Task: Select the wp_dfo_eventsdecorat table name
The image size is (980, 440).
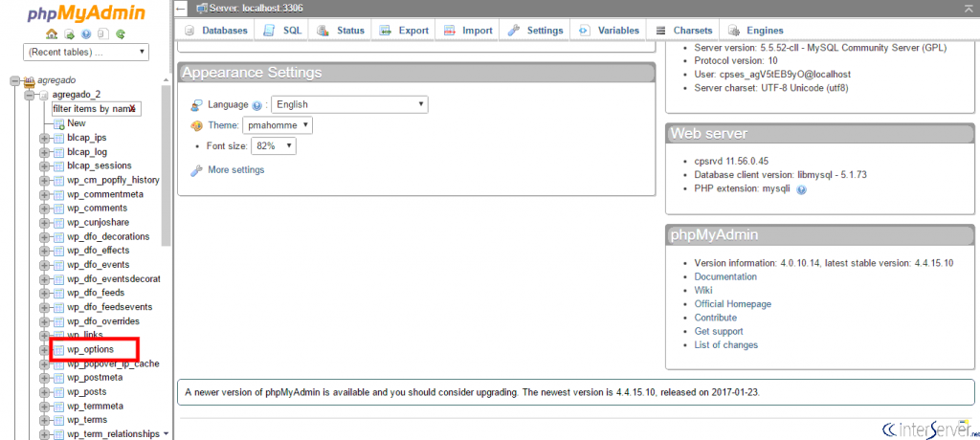Action: tap(113, 278)
